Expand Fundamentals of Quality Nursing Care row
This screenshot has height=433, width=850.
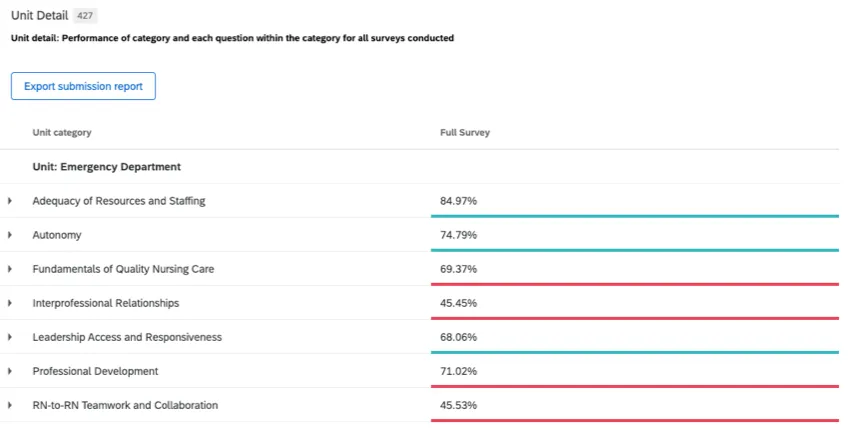tap(10, 269)
